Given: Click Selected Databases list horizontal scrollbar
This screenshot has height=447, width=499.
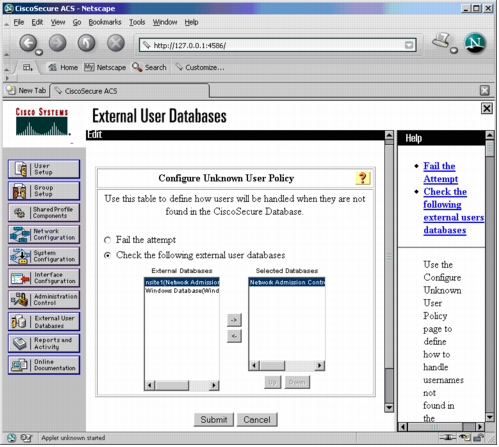Looking at the screenshot, I should pos(288,367).
